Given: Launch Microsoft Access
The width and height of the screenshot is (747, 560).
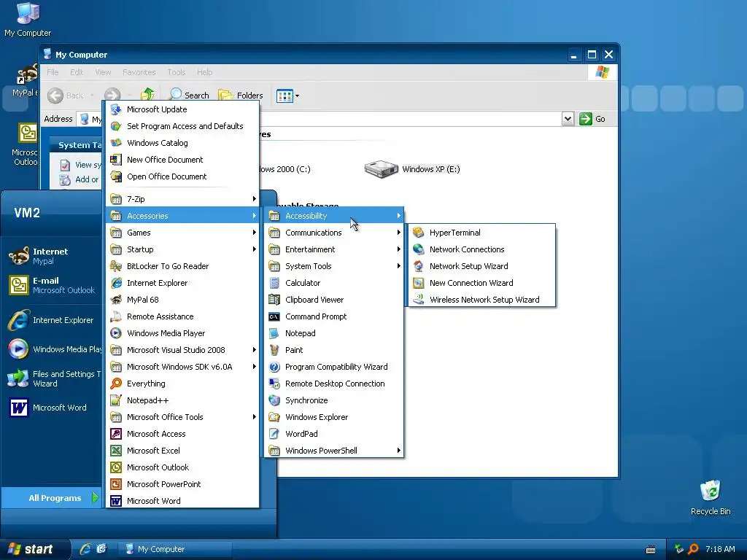Looking at the screenshot, I should tap(182, 434).
